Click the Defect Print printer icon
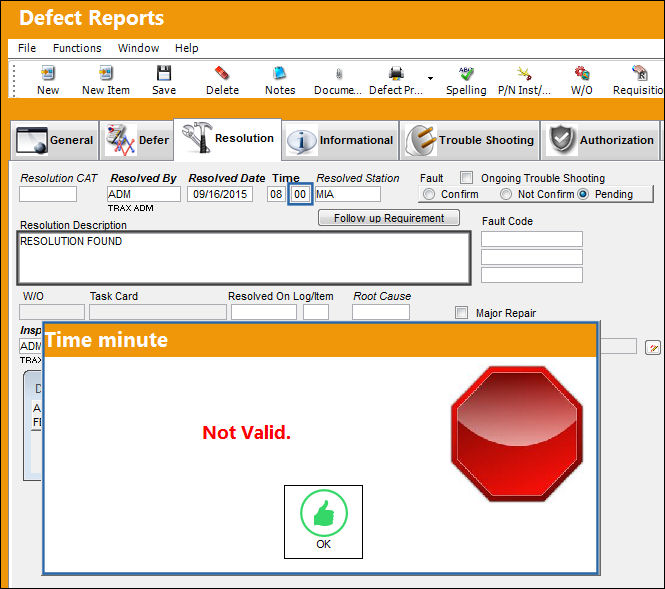This screenshot has height=589, width=665. pyautogui.click(x=396, y=73)
